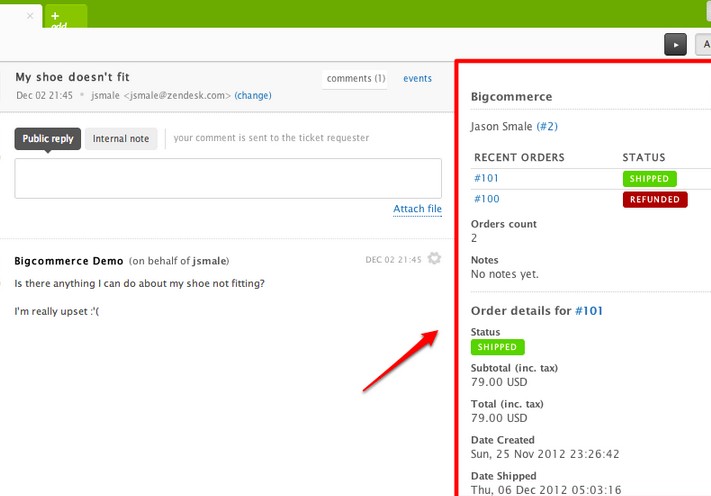Click the Bigcommerce widget heading
This screenshot has width=711, height=496.
511,97
